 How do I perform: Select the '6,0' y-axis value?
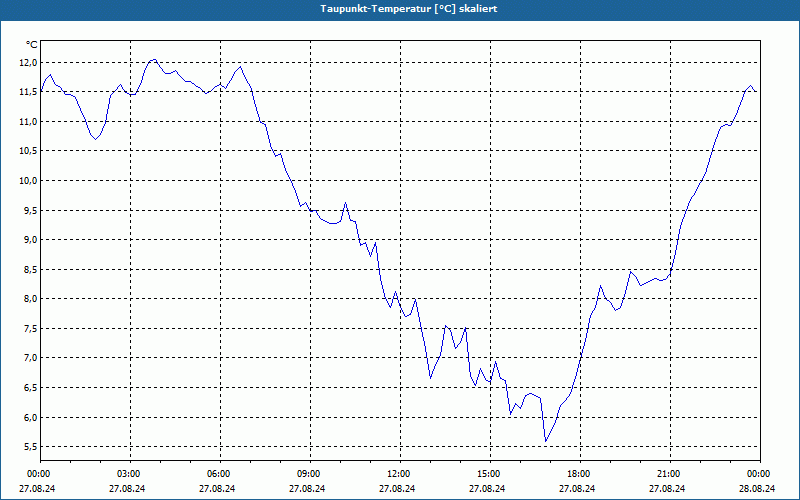[30, 417]
